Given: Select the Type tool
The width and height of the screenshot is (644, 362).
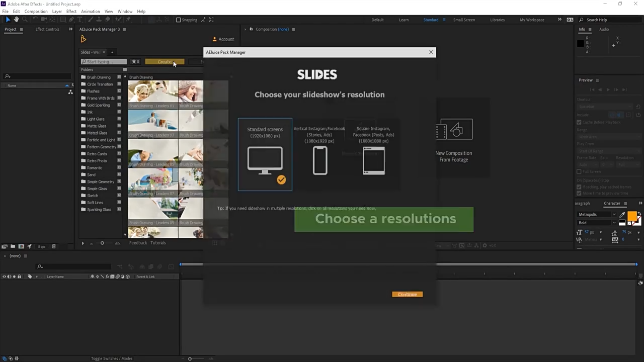Looking at the screenshot, I should click(x=80, y=20).
